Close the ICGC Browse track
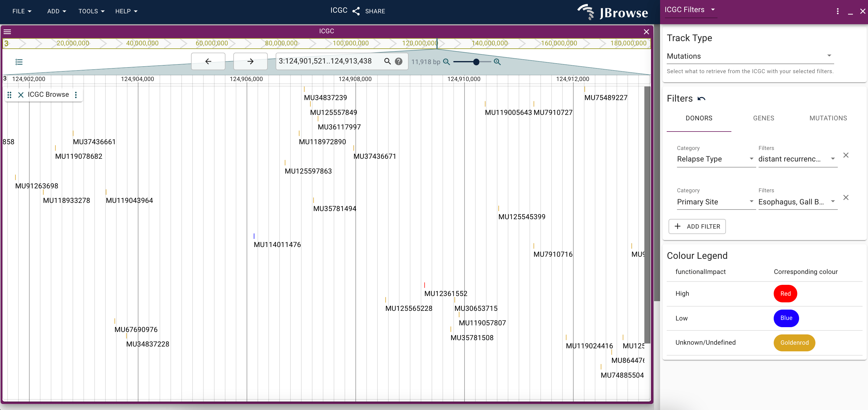The image size is (868, 410). coord(21,95)
